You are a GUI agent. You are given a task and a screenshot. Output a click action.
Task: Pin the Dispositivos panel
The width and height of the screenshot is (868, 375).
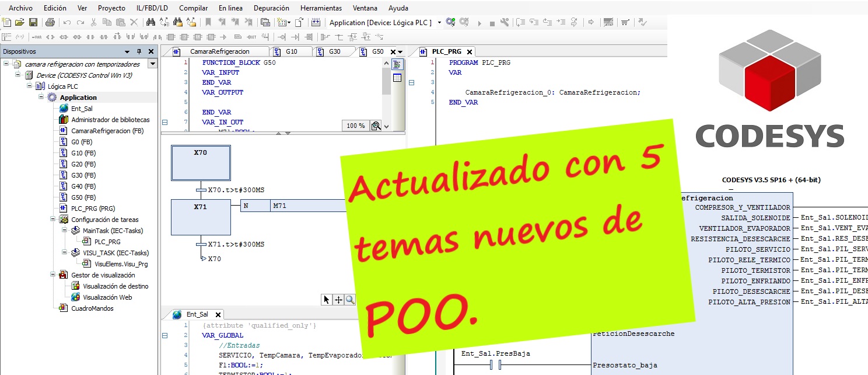[139, 51]
